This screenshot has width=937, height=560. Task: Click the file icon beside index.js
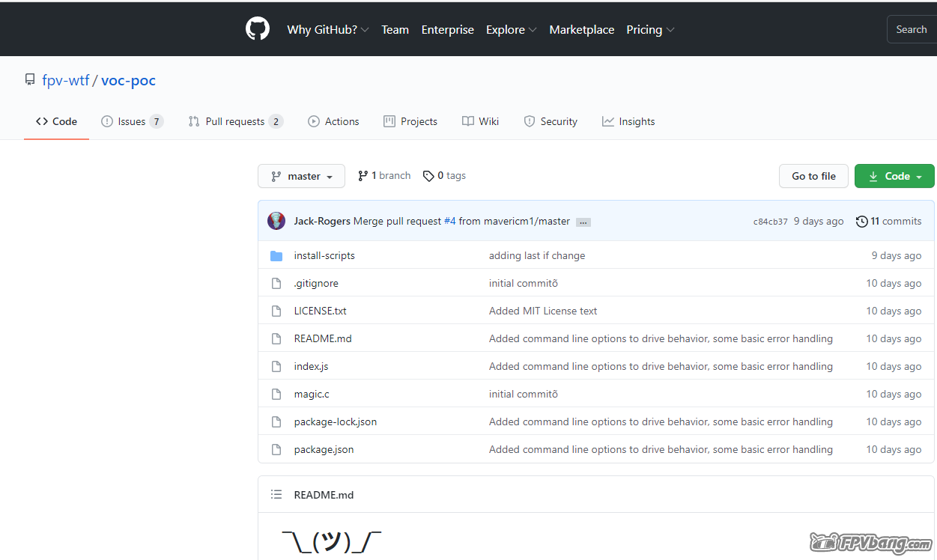click(x=276, y=367)
